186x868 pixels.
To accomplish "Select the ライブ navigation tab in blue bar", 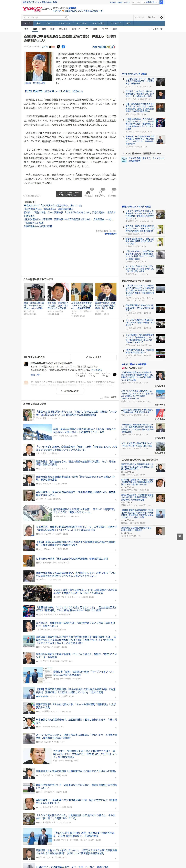I will 49,24.
